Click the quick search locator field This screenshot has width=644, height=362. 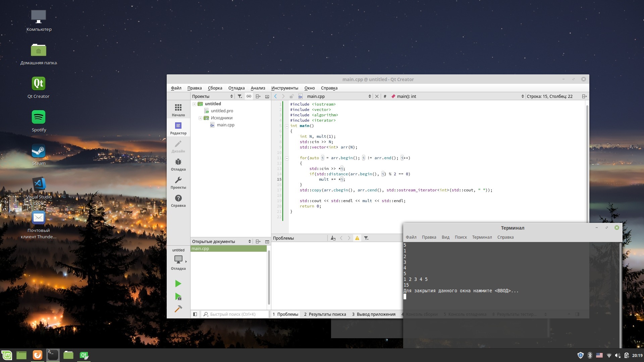[235, 314]
